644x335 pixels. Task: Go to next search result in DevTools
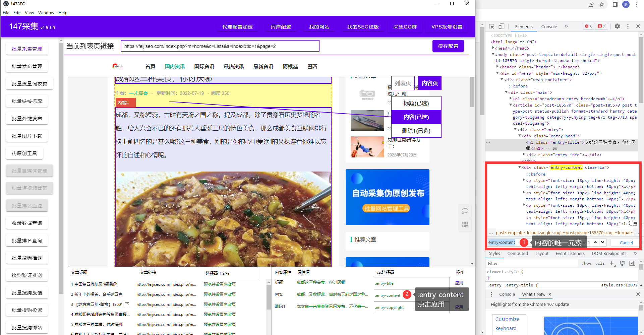tap(603, 242)
